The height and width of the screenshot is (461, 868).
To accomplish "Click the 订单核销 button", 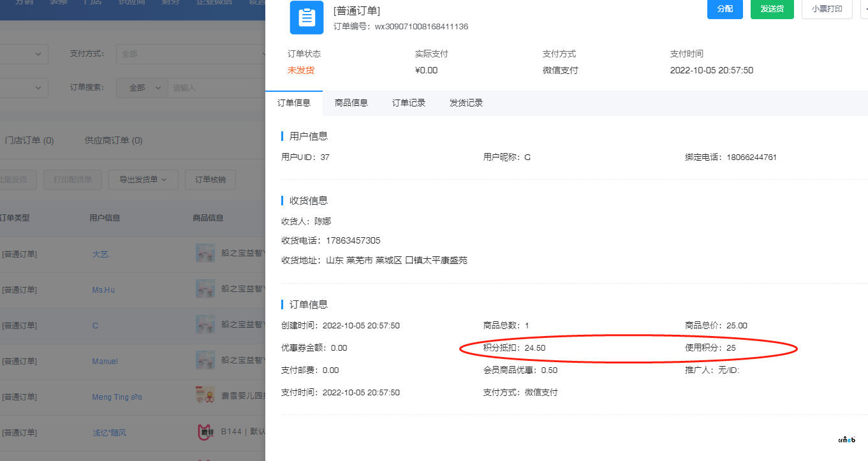I will pyautogui.click(x=210, y=180).
